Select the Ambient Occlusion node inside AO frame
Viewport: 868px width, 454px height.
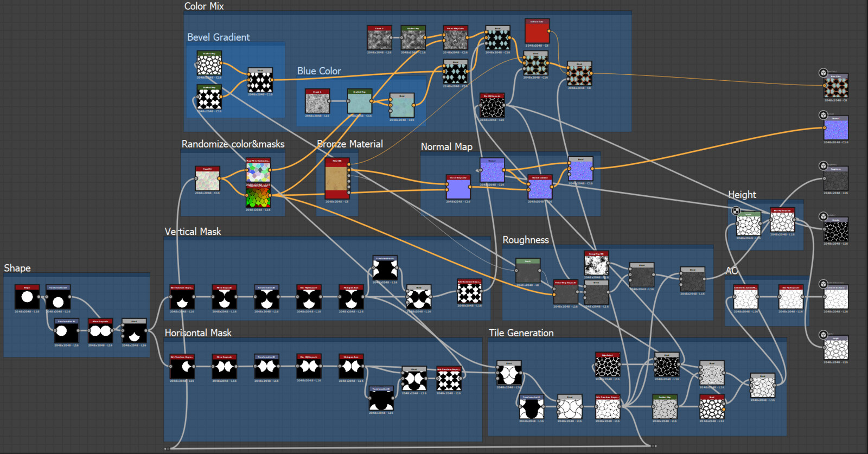pyautogui.click(x=746, y=298)
